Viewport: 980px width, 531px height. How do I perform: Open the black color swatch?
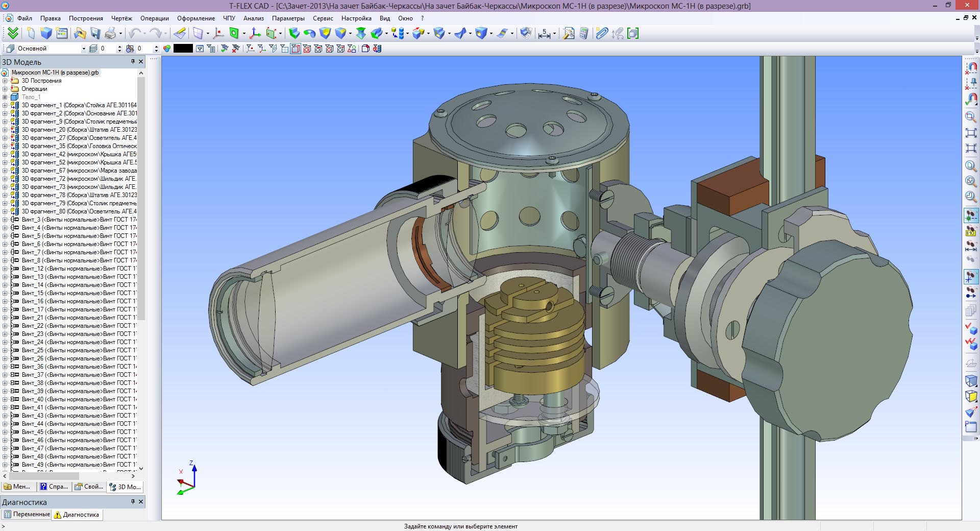pos(183,49)
